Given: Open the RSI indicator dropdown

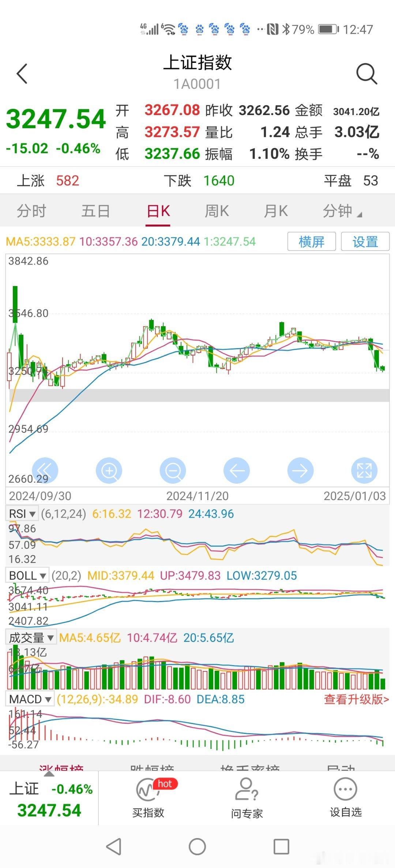Looking at the screenshot, I should pyautogui.click(x=22, y=514).
